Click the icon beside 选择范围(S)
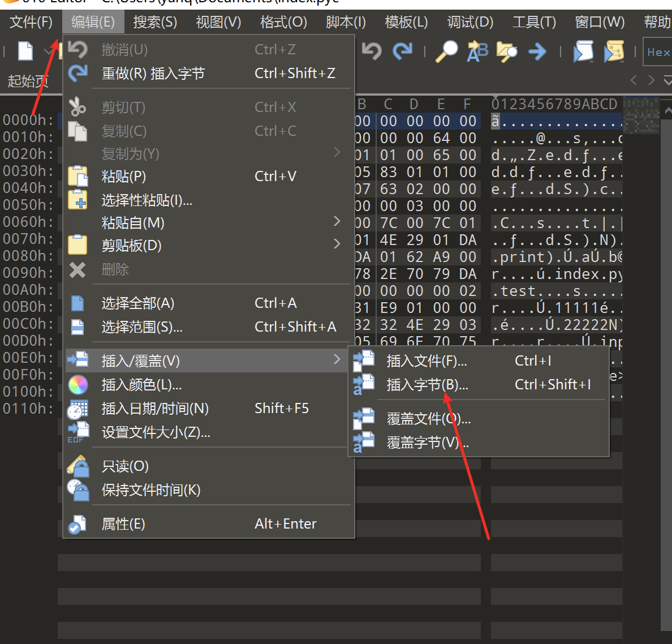This screenshot has height=644, width=672. click(77, 327)
